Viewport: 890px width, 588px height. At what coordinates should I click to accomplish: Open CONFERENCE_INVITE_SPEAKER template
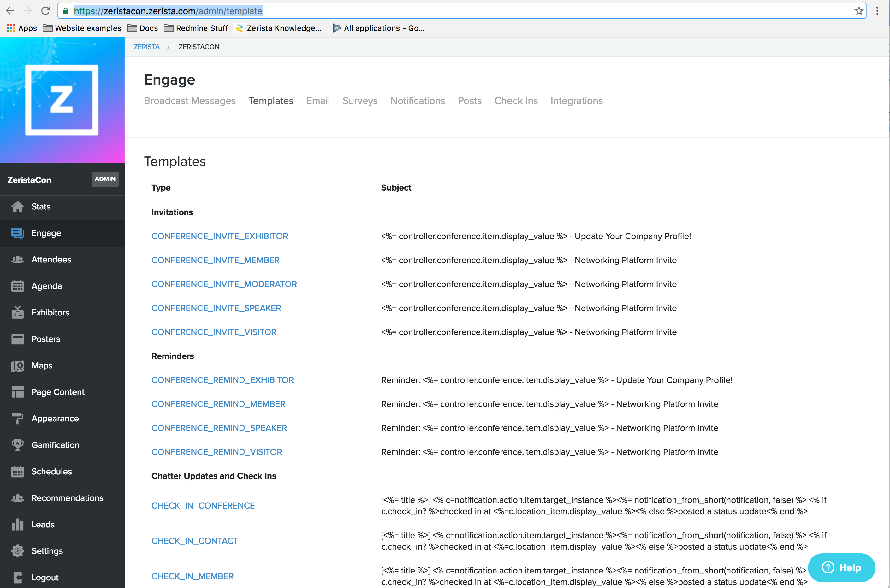point(216,308)
